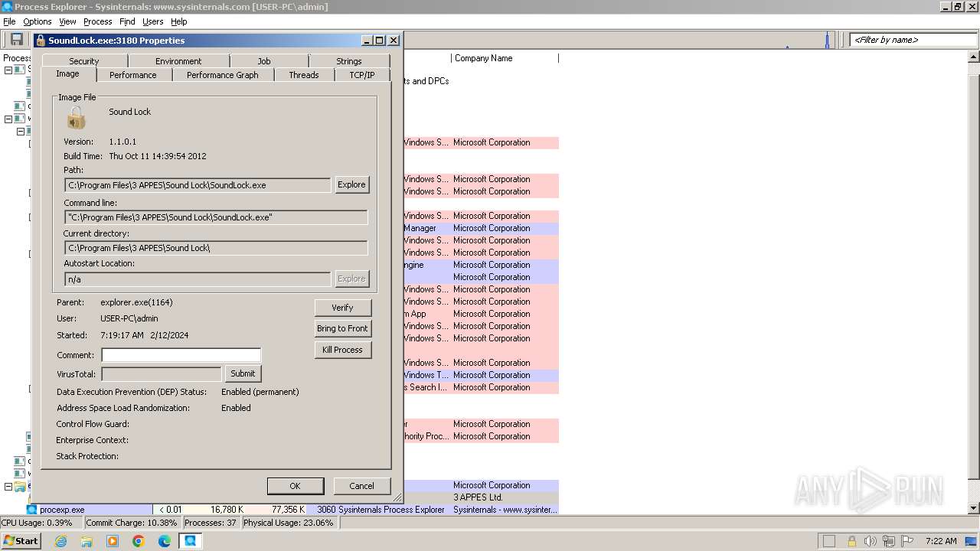Click the vertical scrollbar down arrow
980x551 pixels.
974,508
